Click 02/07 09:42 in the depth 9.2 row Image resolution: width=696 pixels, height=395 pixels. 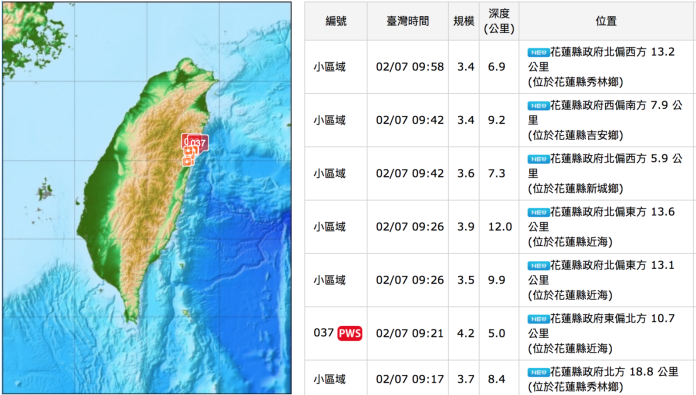(x=410, y=120)
